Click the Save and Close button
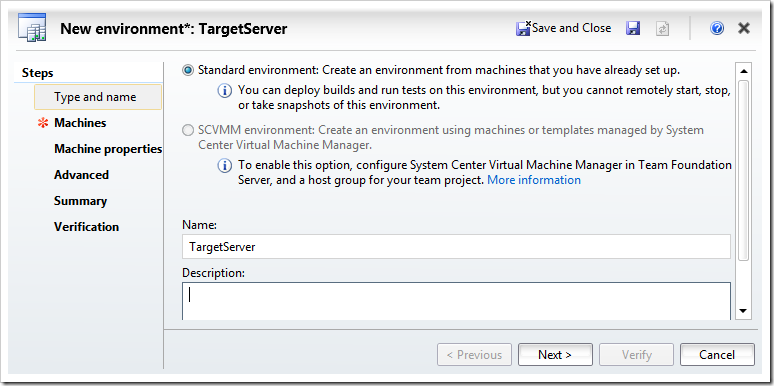The width and height of the screenshot is (774, 386). click(563, 28)
